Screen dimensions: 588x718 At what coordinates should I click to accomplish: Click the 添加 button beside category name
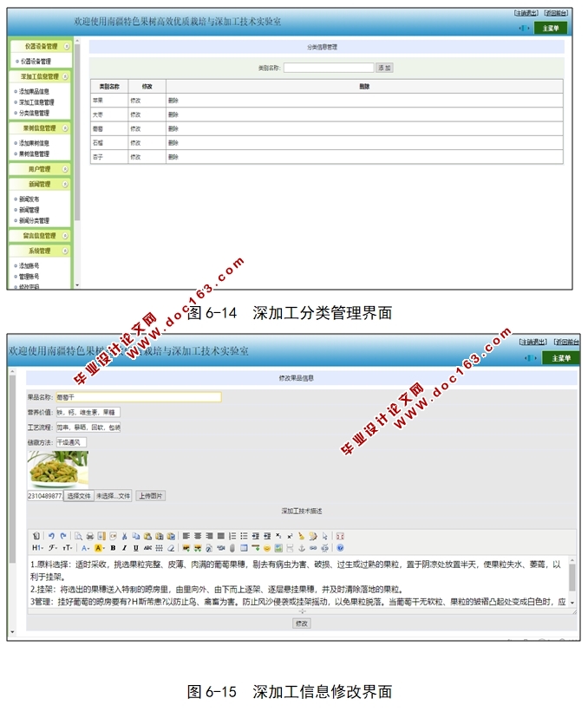tap(385, 68)
